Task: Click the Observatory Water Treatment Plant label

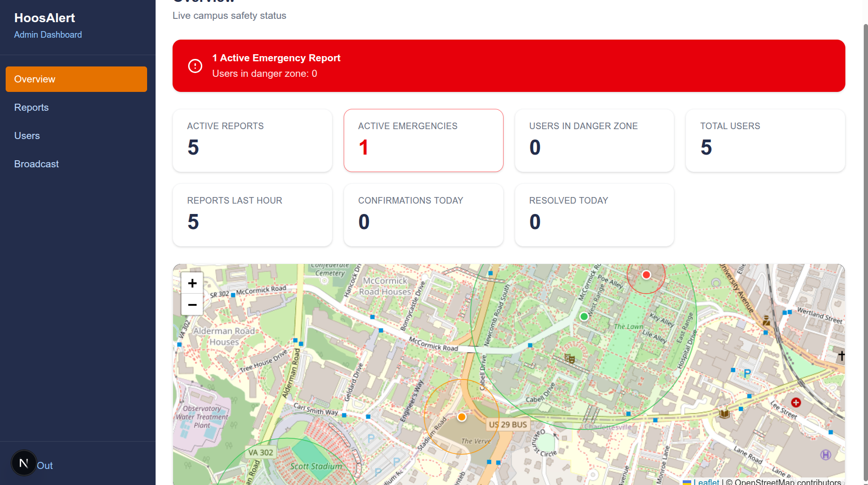Action: click(x=202, y=417)
